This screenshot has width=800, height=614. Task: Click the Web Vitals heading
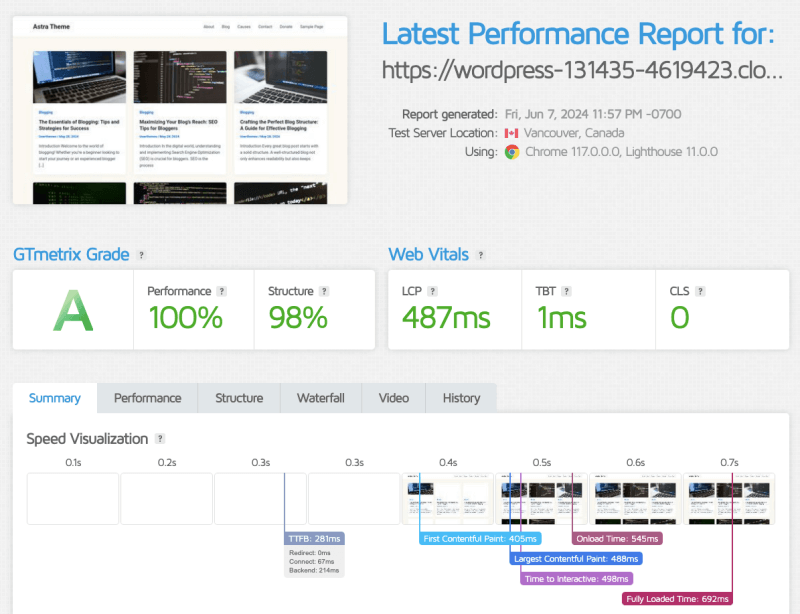[429, 255]
